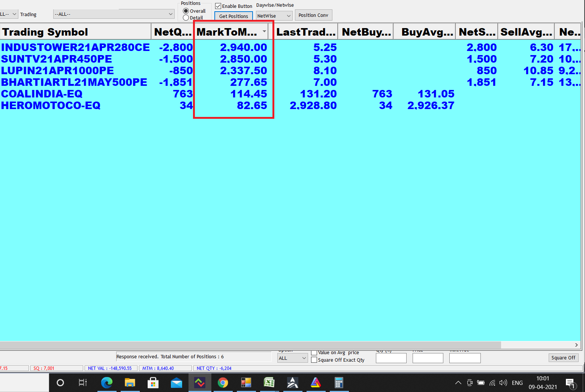The image size is (585, 392).
Task: Launch Microsoft Store from the taskbar
Action: [x=153, y=383]
